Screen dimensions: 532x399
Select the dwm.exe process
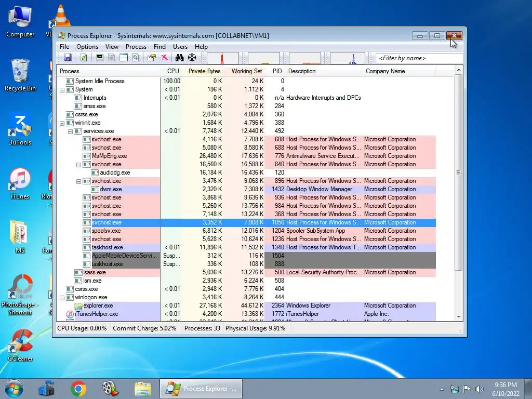pyautogui.click(x=246, y=189)
